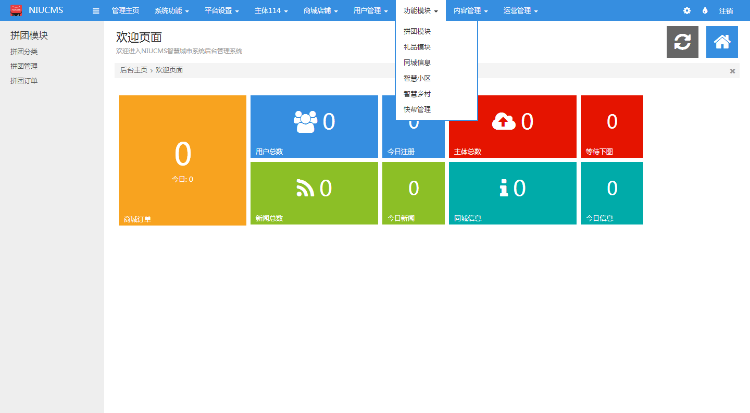Open the blue 用户总数 tile
Viewport: 750px width, 413px height.
click(x=314, y=126)
